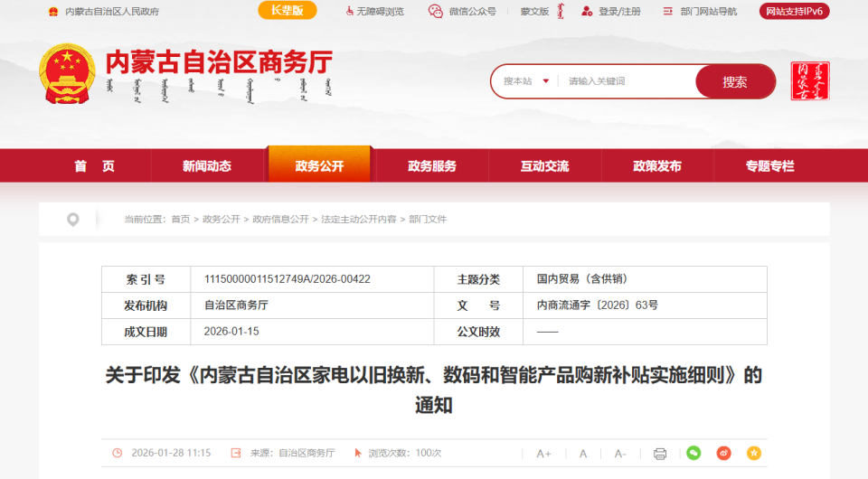Click the article title heading
This screenshot has width=868, height=479.
(434, 390)
